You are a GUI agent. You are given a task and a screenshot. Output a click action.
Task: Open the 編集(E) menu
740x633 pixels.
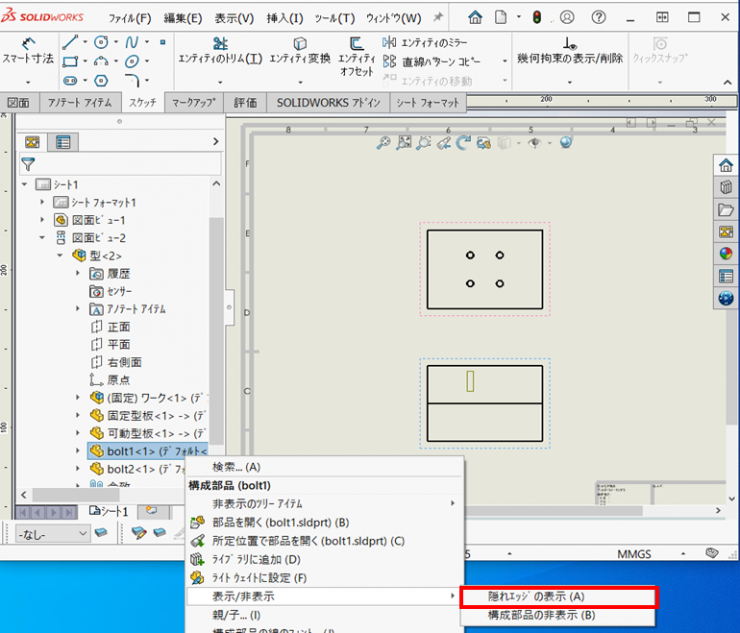click(183, 18)
